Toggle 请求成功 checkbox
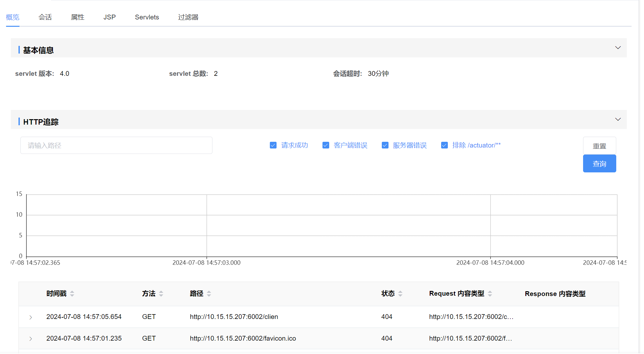 pos(273,145)
